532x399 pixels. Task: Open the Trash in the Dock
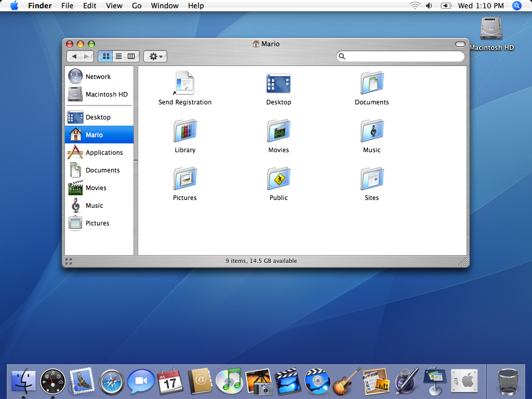pyautogui.click(x=508, y=381)
